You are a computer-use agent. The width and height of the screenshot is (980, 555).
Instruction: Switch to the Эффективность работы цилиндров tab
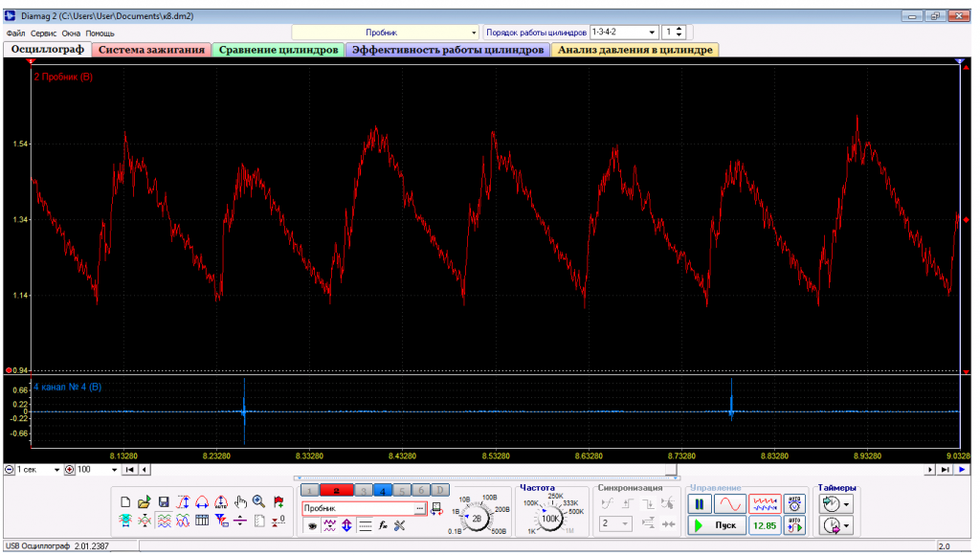448,50
